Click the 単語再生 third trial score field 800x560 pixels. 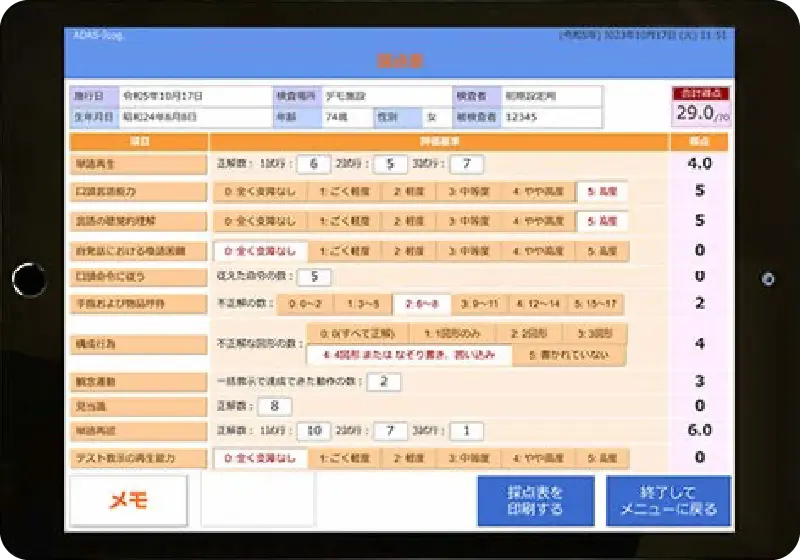466,164
